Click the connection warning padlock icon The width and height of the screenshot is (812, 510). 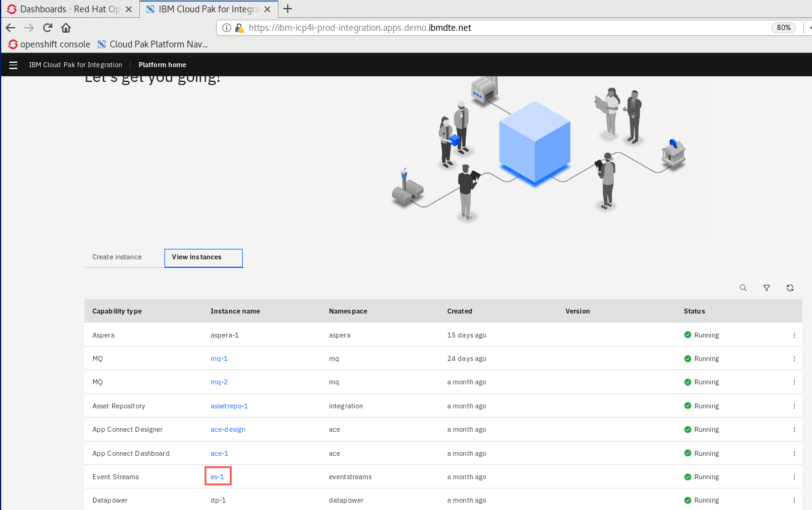[239, 28]
